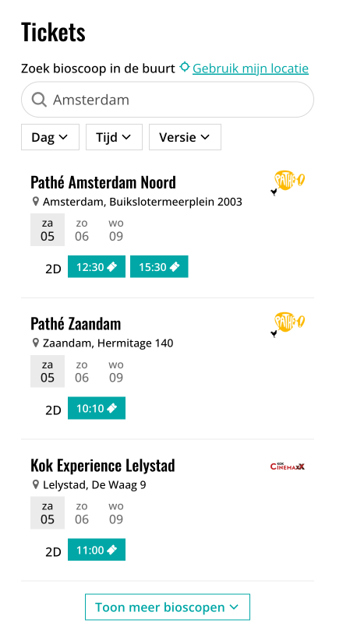
Task: Open the Tijd filter dropdown
Action: 114,137
